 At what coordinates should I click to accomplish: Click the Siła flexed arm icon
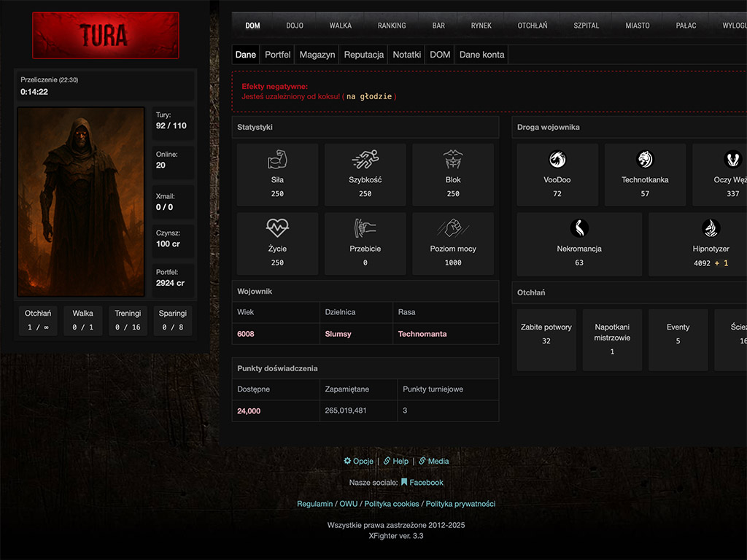(x=277, y=159)
